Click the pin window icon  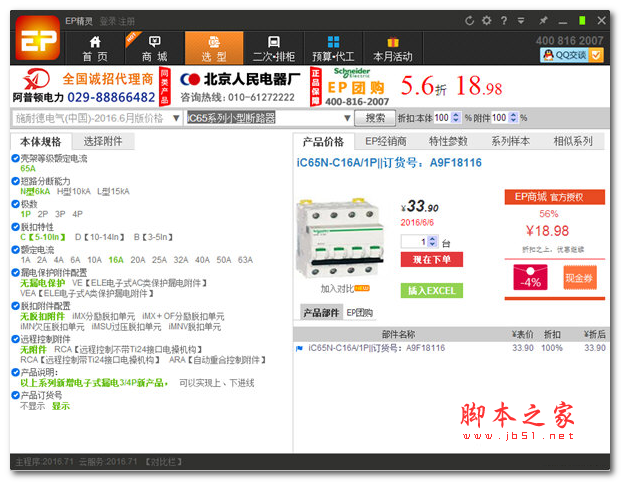(543, 20)
